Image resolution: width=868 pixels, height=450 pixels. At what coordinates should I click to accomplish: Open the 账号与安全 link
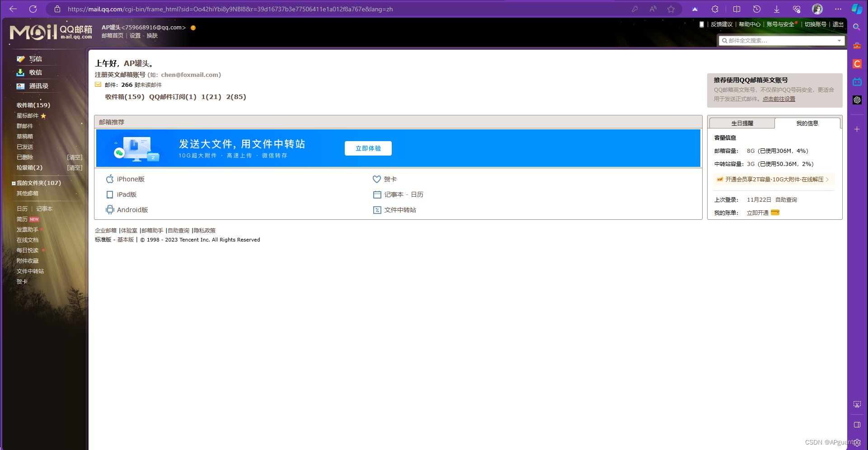tap(780, 24)
